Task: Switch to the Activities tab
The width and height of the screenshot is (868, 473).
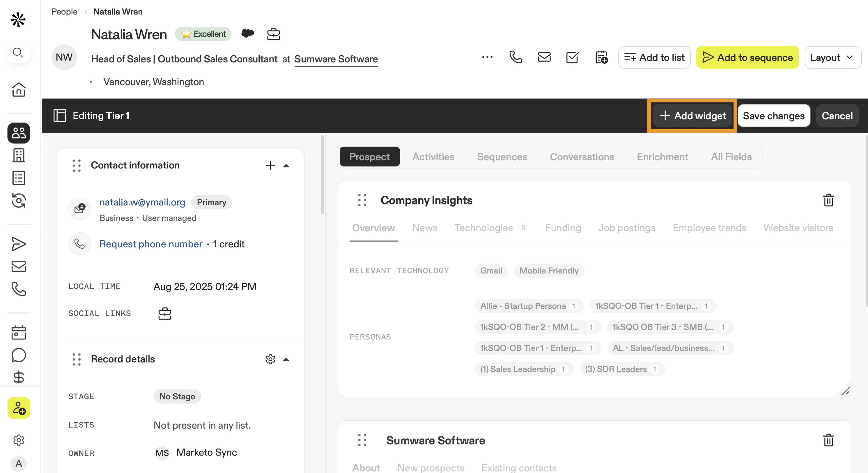Action: click(433, 157)
